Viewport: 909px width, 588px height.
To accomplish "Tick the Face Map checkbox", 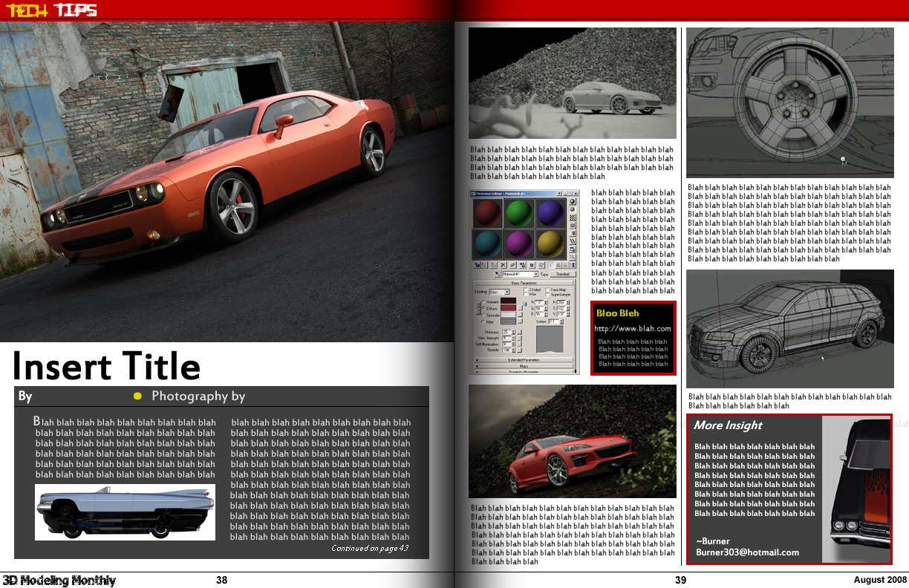I will [548, 290].
